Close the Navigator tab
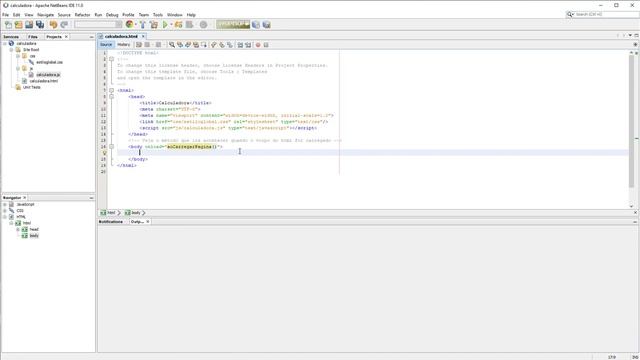 pos(24,198)
